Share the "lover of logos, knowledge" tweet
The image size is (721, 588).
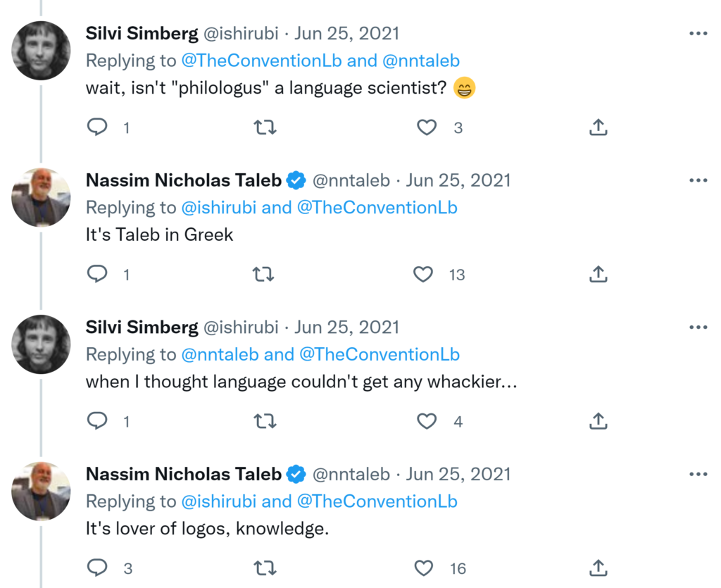coord(598,568)
